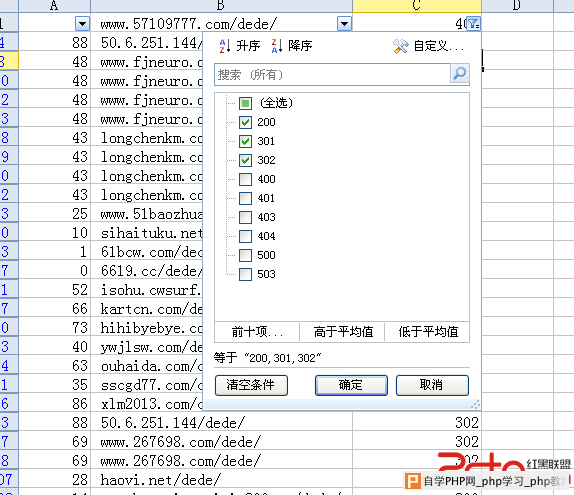574x495 pixels.
Task: Uncheck the 200 checkbox
Action: (x=245, y=122)
